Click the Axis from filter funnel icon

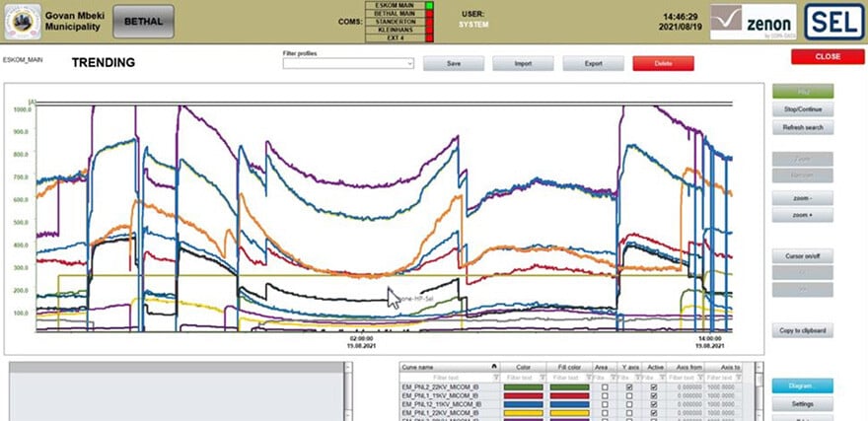point(699,378)
